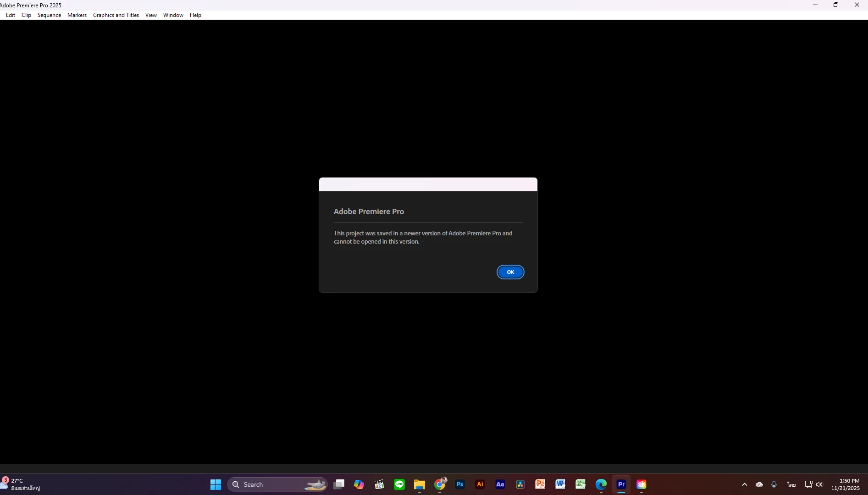
Task: Launch Excel from the taskbar
Action: (581, 484)
